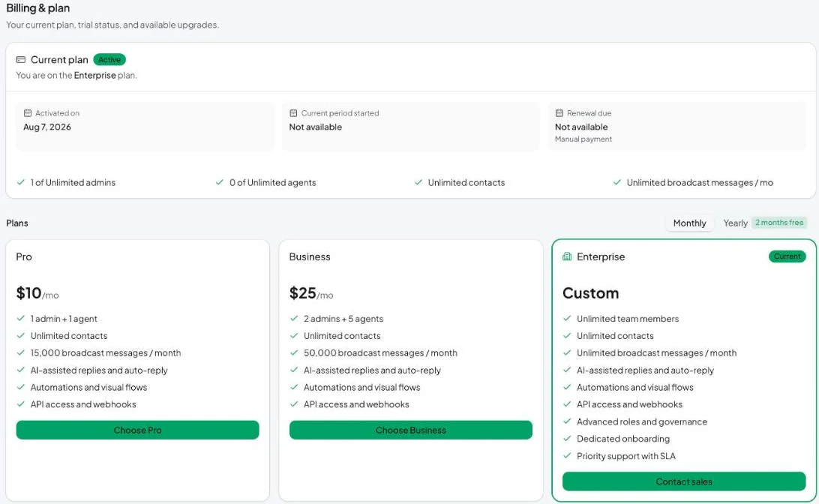
Task: Choose the Pro plan
Action: click(137, 430)
